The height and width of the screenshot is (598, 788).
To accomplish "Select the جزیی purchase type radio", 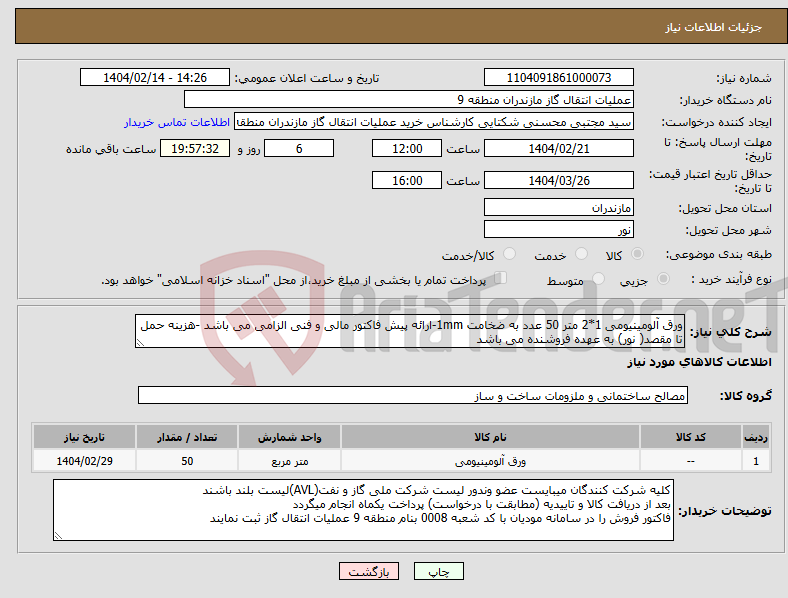I will (x=663, y=278).
